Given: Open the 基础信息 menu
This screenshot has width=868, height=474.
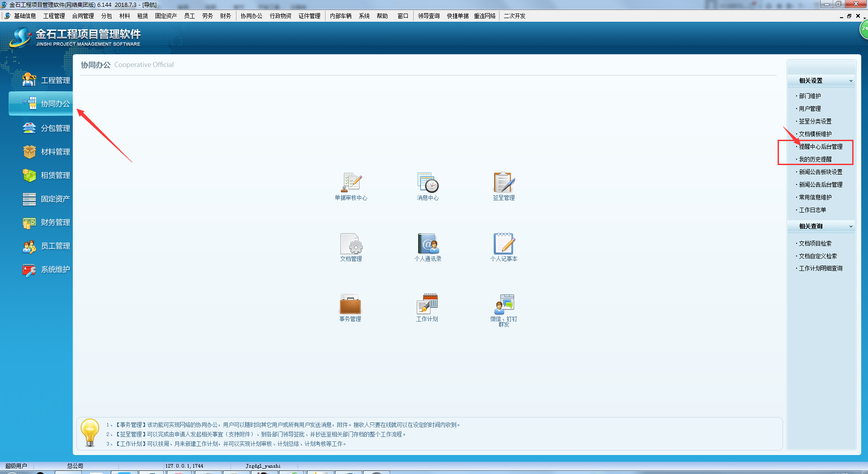Looking at the screenshot, I should point(25,16).
